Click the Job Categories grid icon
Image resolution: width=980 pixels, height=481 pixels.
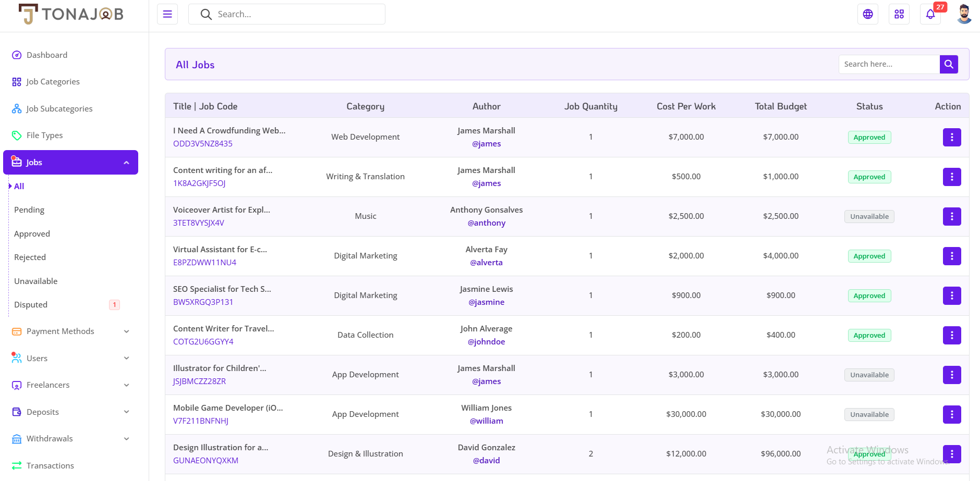point(17,82)
